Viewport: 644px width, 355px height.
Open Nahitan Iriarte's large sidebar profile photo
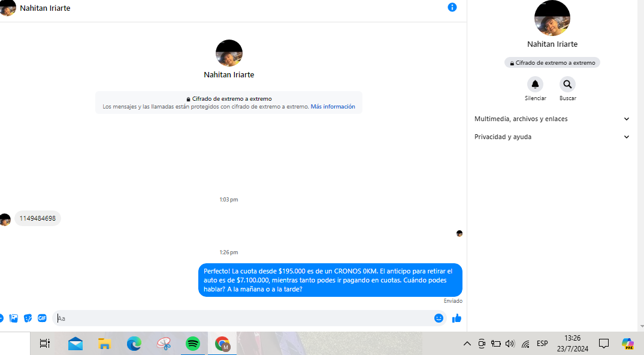click(552, 18)
